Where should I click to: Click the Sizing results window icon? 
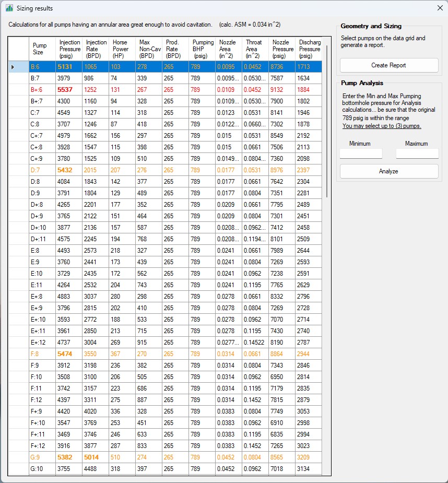[9, 8]
